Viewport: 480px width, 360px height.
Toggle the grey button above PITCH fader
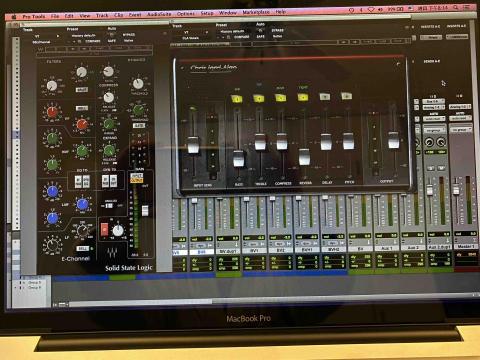tap(347, 96)
